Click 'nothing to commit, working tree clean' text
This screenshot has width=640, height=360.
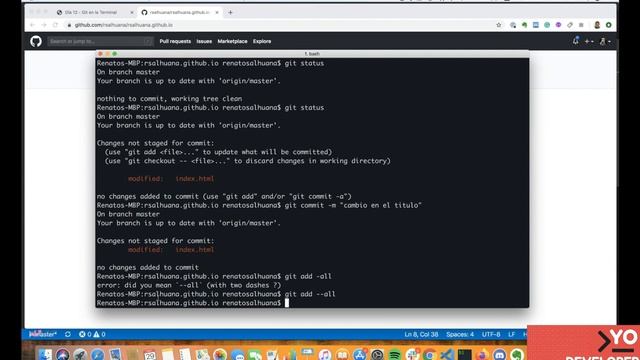[x=169, y=99]
